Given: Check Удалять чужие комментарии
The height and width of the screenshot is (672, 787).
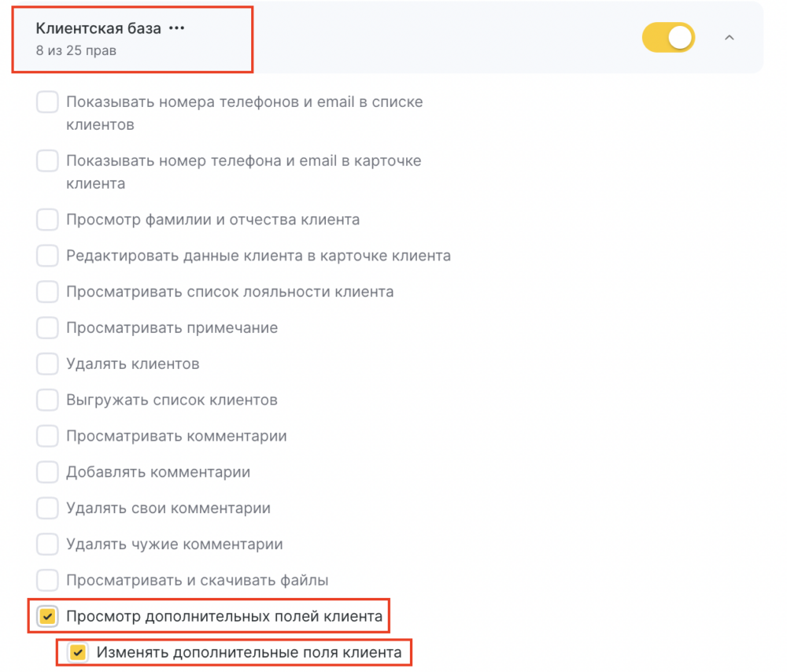Looking at the screenshot, I should pos(47,544).
